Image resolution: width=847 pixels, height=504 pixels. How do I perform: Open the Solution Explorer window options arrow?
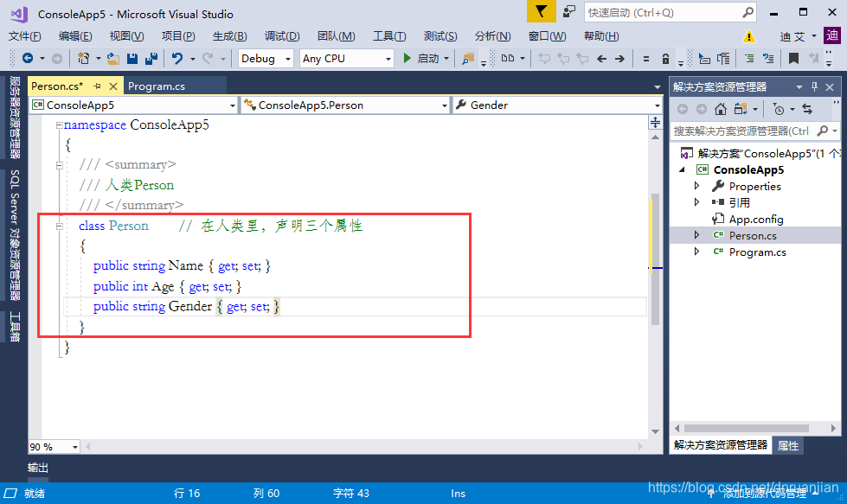[799, 86]
